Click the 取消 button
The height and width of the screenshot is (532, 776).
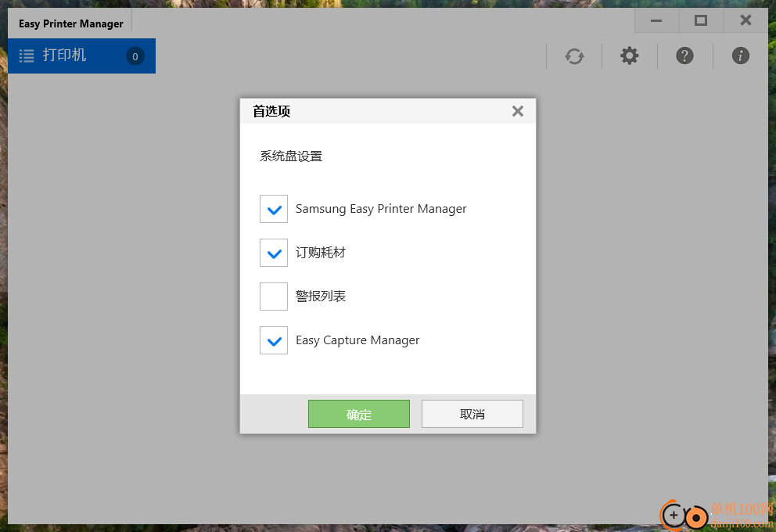(x=472, y=414)
